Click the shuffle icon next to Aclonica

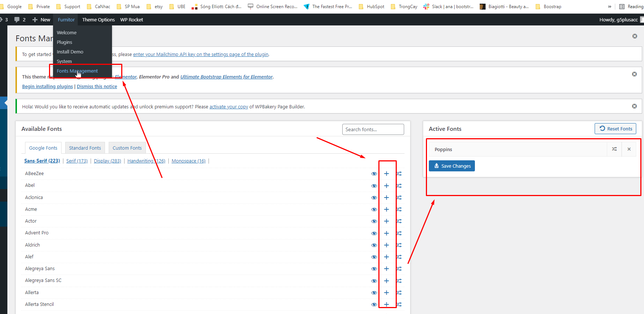[x=399, y=198]
